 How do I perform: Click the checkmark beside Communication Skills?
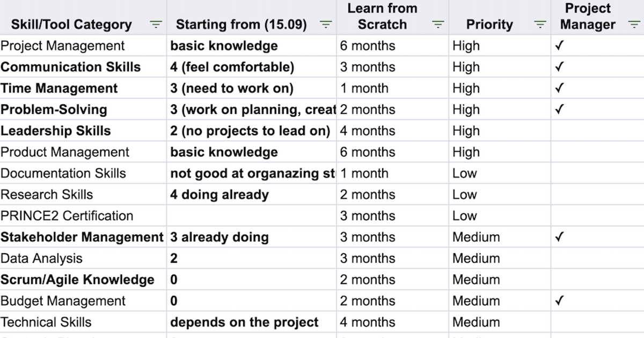560,67
